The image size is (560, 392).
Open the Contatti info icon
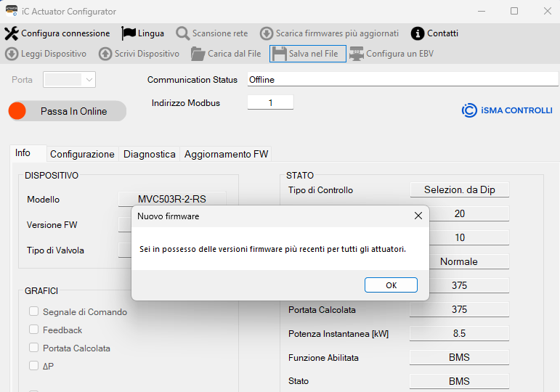click(418, 33)
